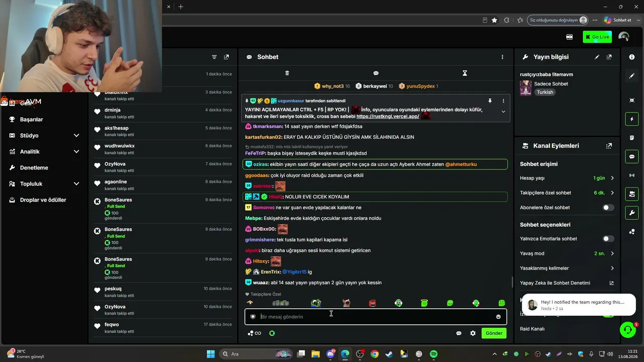Click the chat identity badge icon in message box

click(x=253, y=317)
